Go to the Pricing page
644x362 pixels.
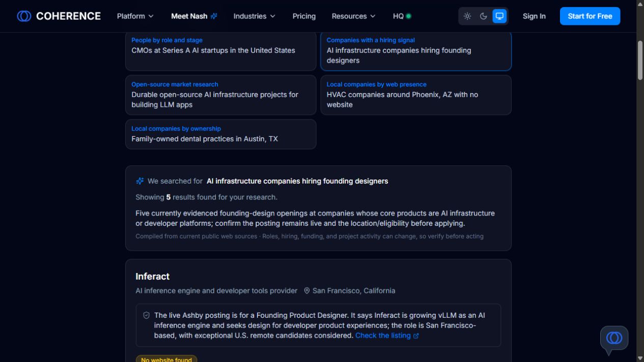304,16
